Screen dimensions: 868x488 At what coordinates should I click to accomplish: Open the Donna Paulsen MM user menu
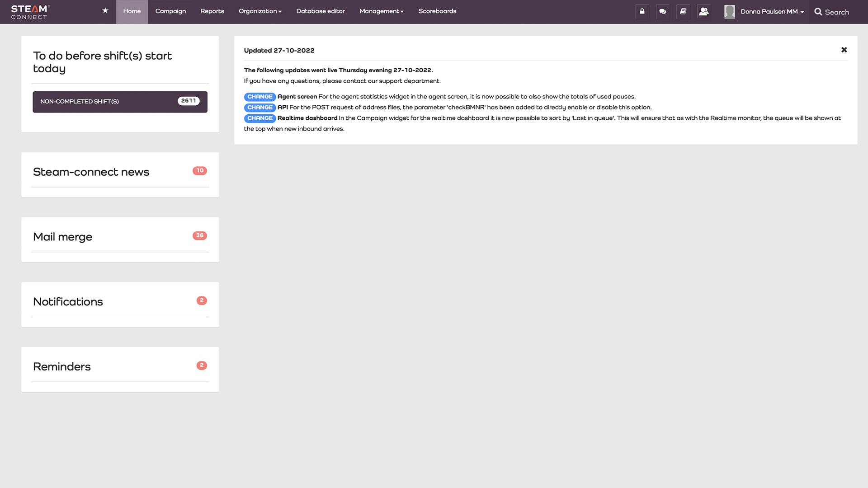772,12
